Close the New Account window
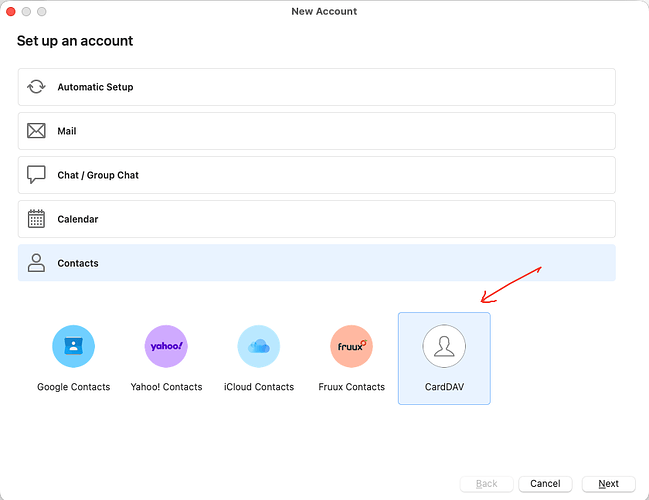This screenshot has width=649, height=500. click(11, 12)
